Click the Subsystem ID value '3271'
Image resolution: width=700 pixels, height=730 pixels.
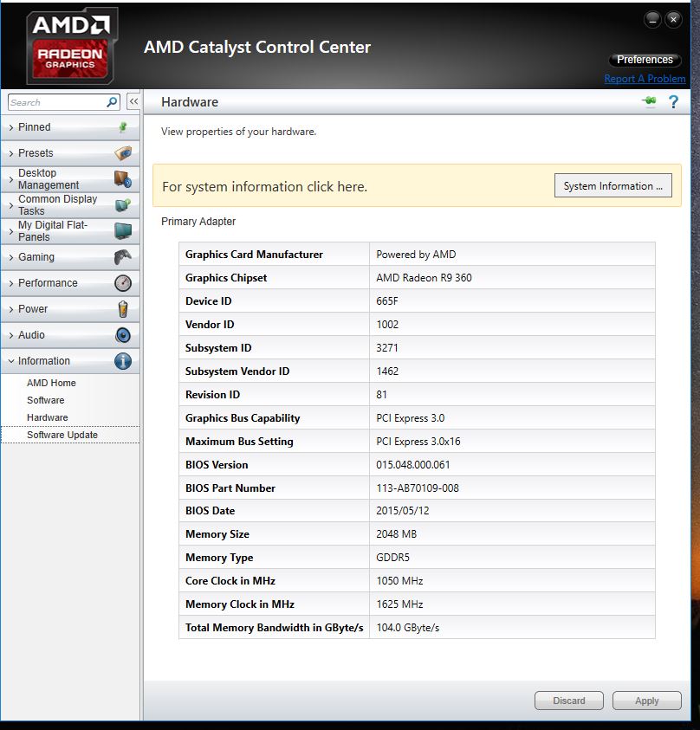coord(387,347)
